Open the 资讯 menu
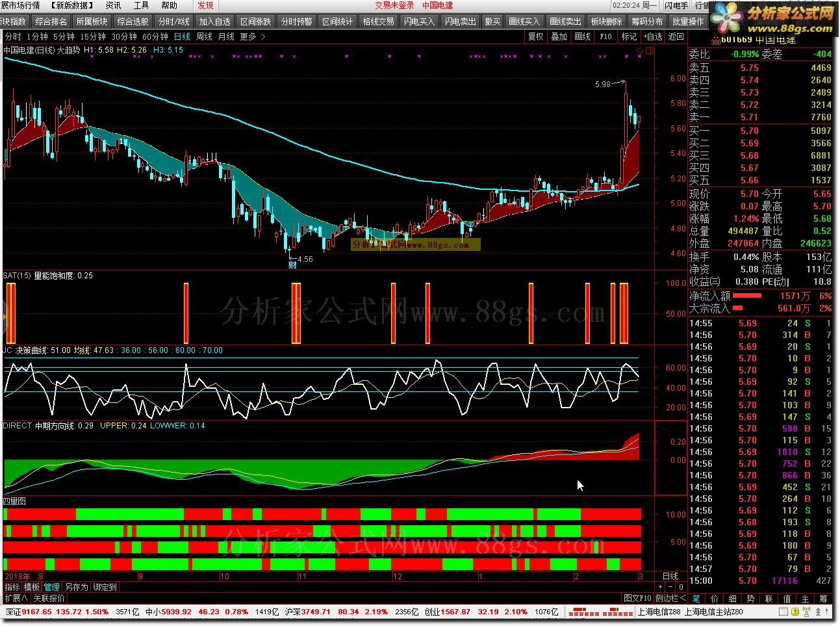The width and height of the screenshot is (840, 626). 113,5
